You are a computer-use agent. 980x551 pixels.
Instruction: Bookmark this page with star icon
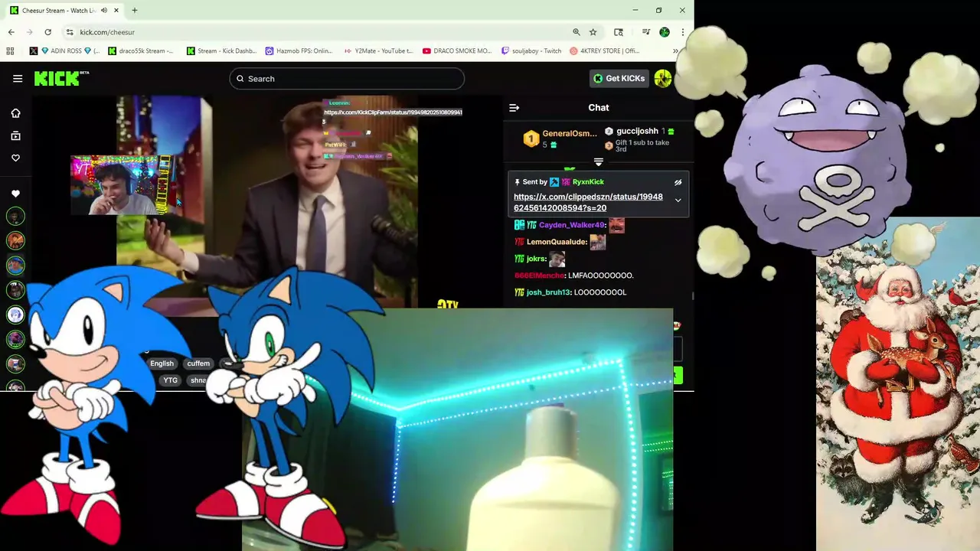pos(593,32)
